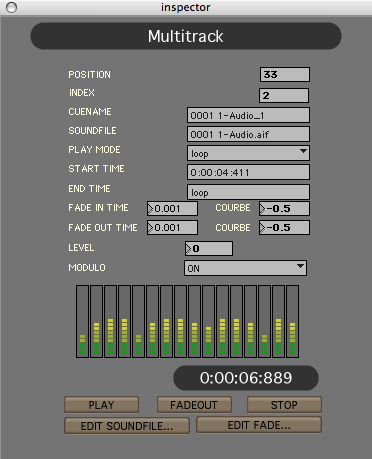Click the PLAY MODE dropdown arrow

tap(303, 151)
